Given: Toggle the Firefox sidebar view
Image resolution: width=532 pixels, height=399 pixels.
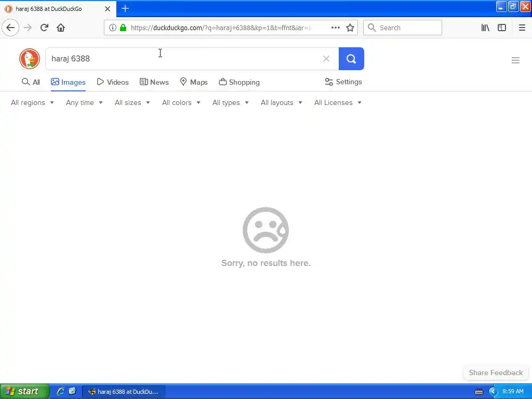Looking at the screenshot, I should pos(502,28).
